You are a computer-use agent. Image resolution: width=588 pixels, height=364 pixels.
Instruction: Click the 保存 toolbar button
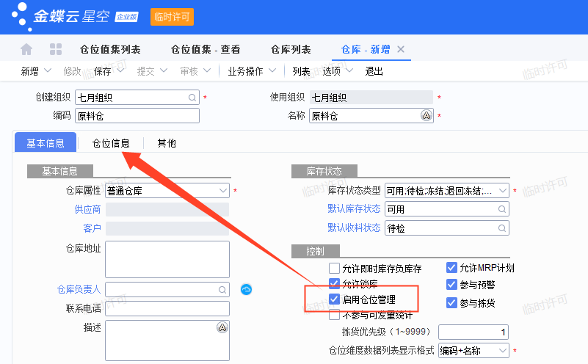102,71
